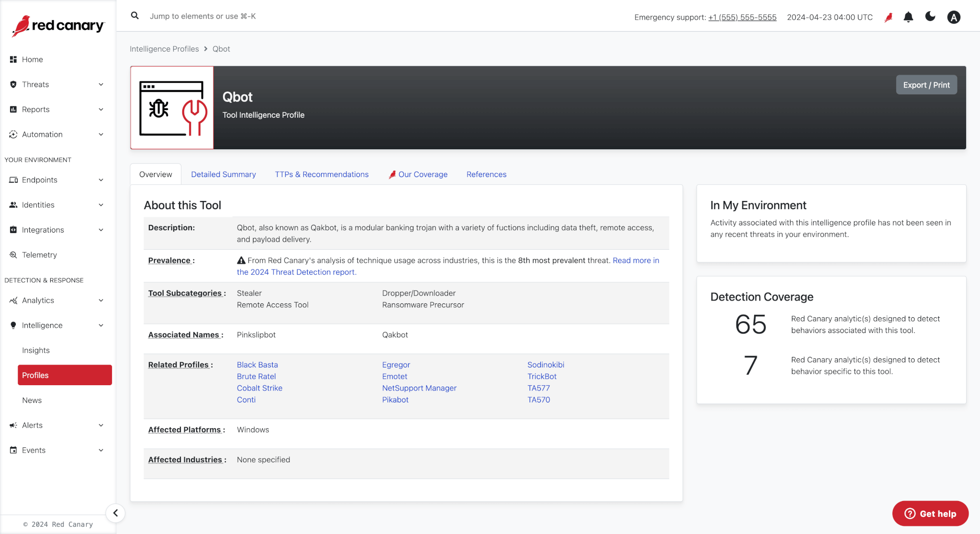Collapse the Intelligence sidebar section

click(x=101, y=325)
